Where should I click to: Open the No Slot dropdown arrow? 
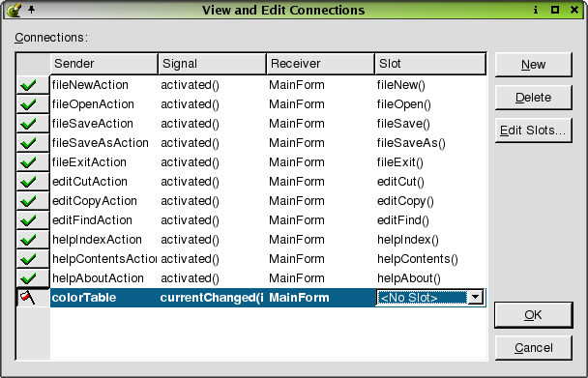click(475, 298)
